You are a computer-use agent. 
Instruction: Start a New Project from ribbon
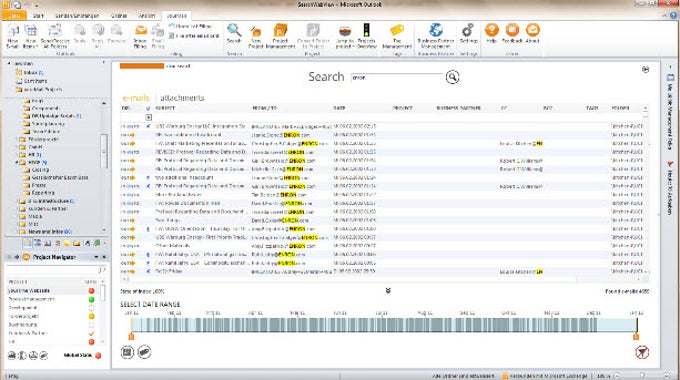pyautogui.click(x=256, y=36)
